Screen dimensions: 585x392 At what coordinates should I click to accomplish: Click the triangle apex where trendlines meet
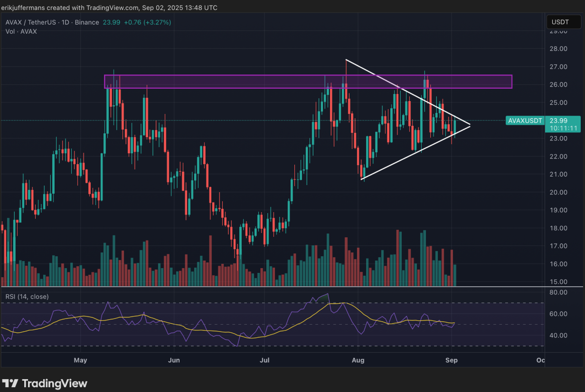point(470,125)
